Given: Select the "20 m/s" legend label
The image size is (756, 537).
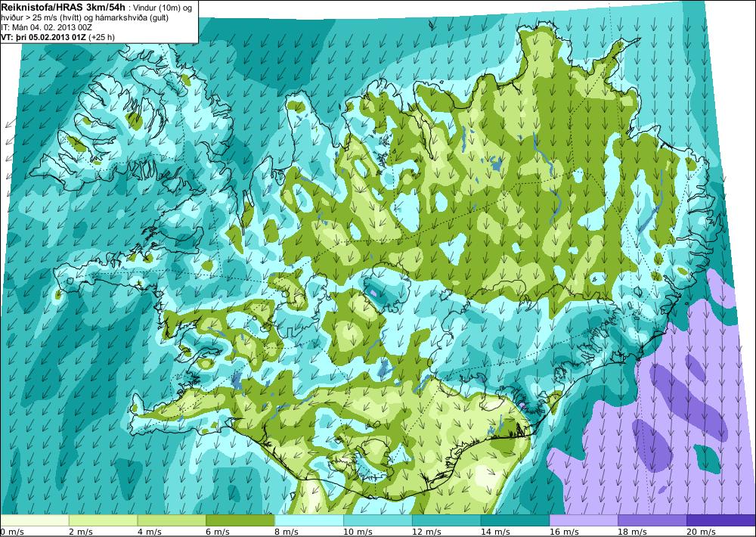Looking at the screenshot, I should click(x=701, y=532).
